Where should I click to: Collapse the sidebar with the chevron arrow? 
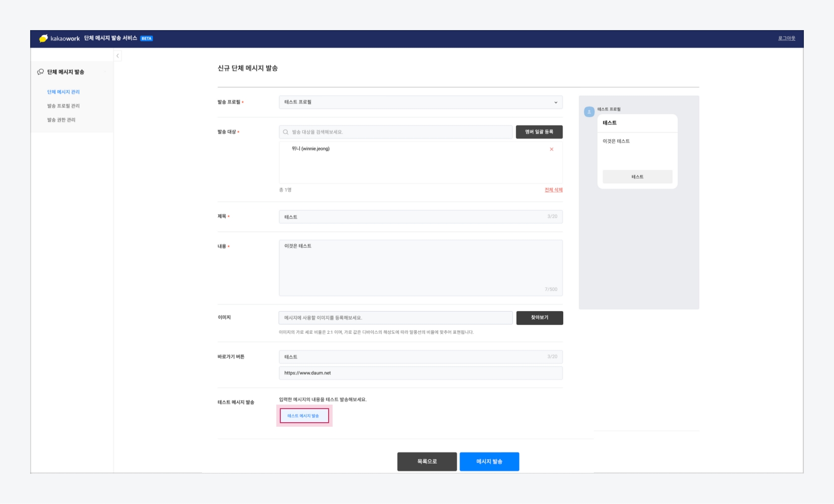118,56
